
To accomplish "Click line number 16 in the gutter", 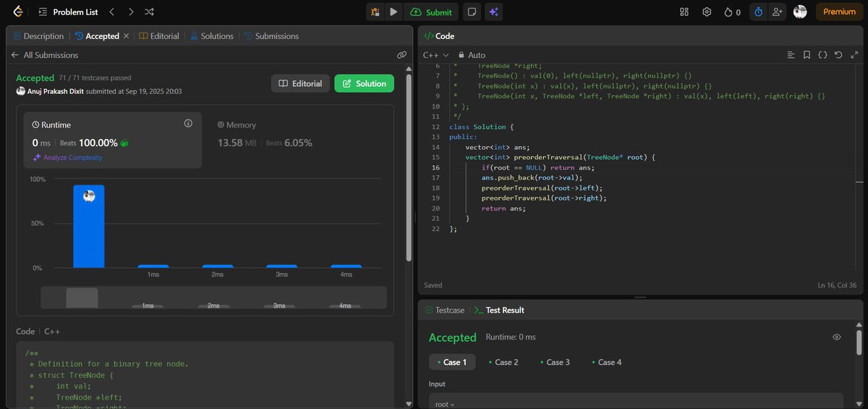I will pos(435,167).
